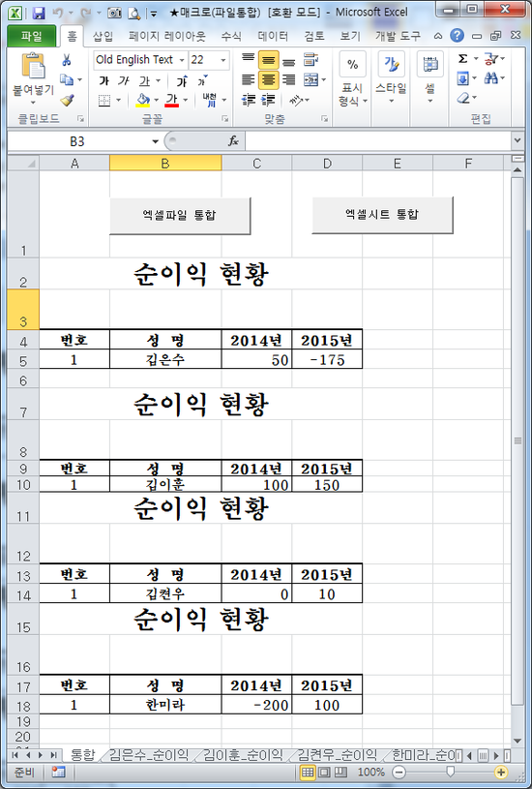This screenshot has width=532, height=789.
Task: Click the insert function fx icon
Action: point(233,141)
